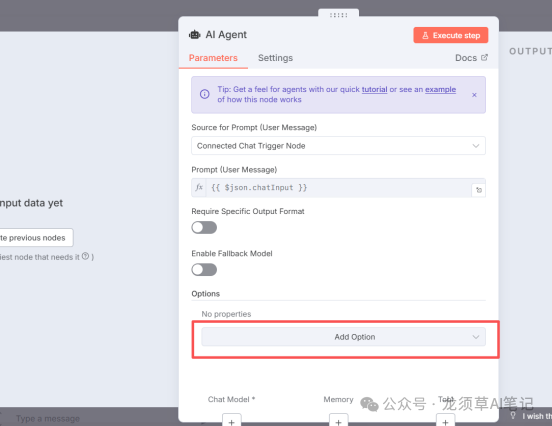Click the Prompt (User Message) expression field

tap(338, 188)
